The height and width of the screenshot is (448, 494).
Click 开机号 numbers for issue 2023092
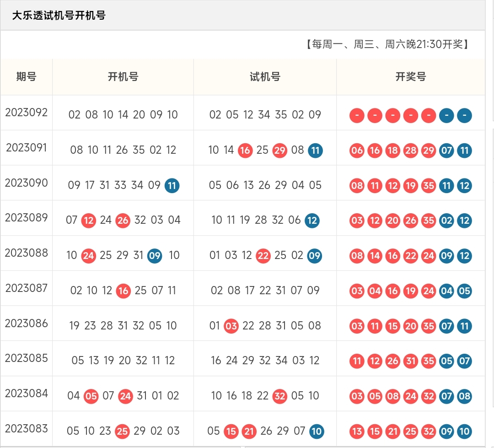click(x=123, y=115)
